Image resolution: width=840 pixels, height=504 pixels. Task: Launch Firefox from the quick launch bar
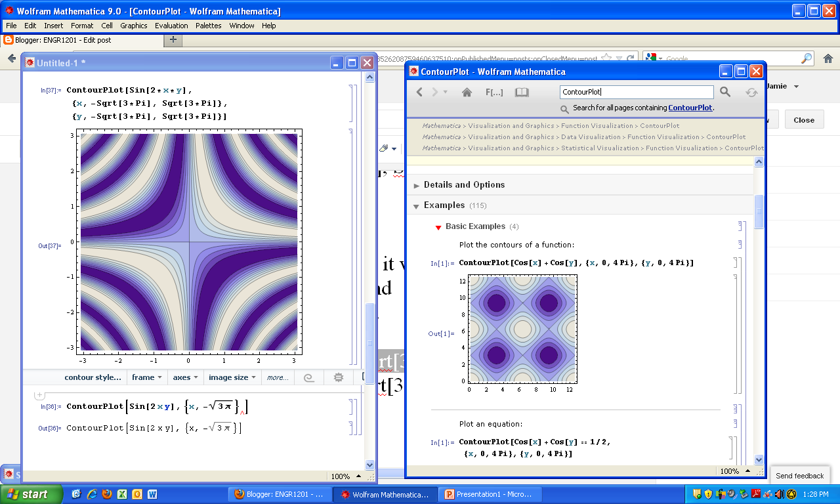click(106, 494)
